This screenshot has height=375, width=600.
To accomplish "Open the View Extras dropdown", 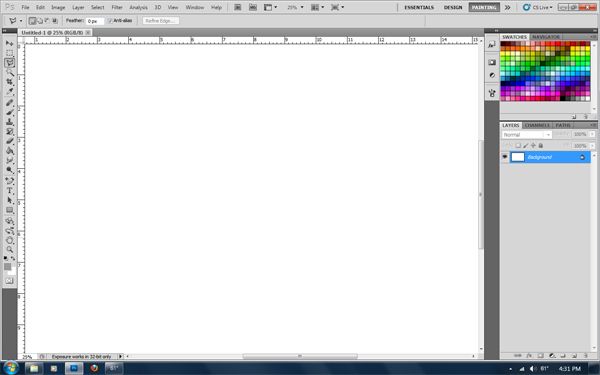I will click(x=270, y=7).
